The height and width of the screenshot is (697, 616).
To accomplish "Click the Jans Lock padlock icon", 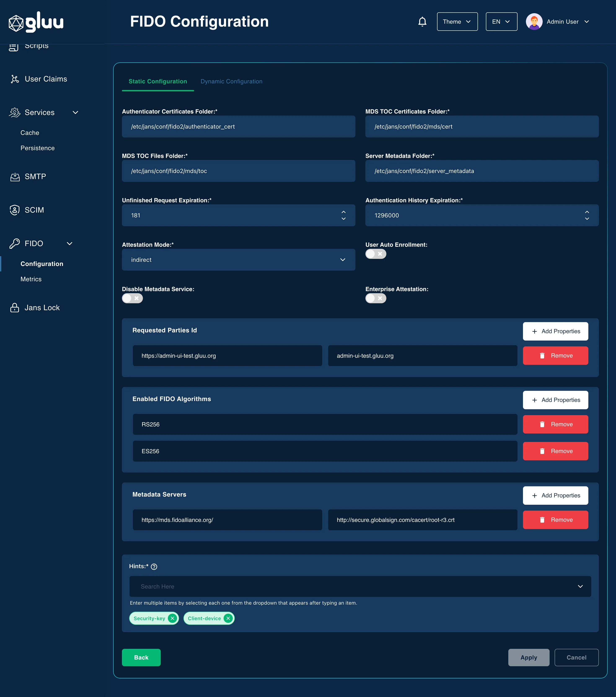I will tap(15, 308).
